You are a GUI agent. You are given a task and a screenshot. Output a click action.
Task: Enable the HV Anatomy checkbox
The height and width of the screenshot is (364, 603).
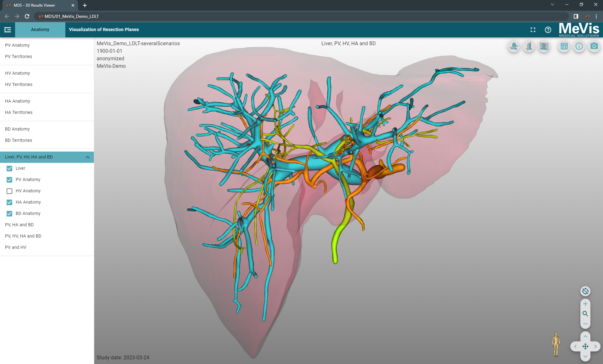point(9,191)
